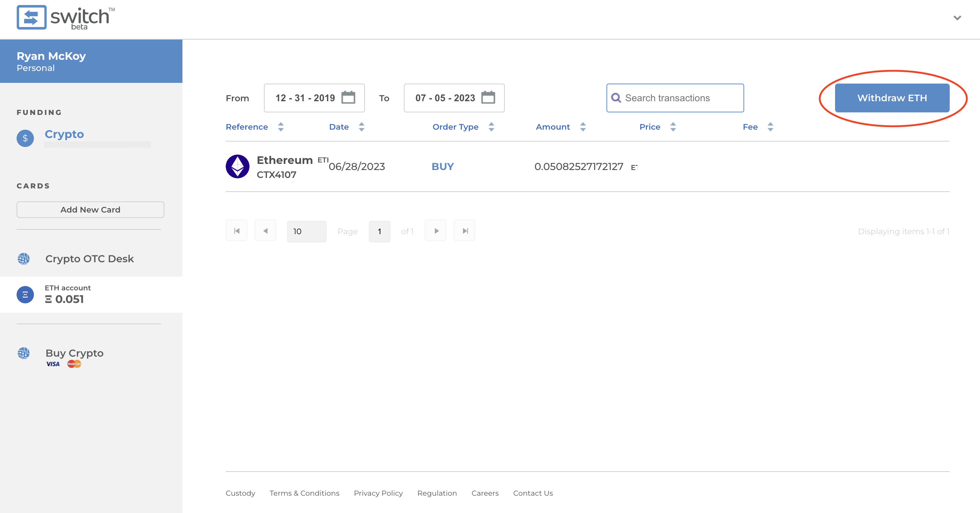Open the To date calendar picker icon
The width and height of the screenshot is (980, 513).
click(488, 98)
